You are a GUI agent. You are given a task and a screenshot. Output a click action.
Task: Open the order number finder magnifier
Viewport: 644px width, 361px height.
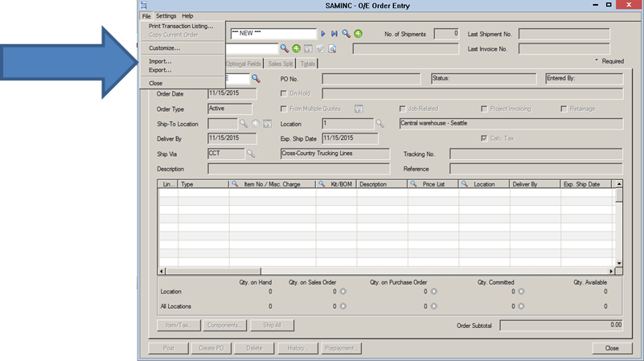346,34
